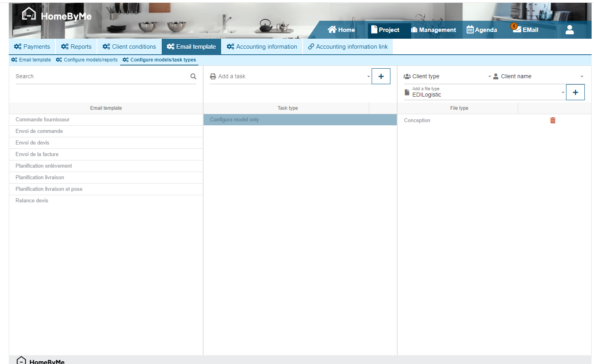Open the Accounting information tab
The image size is (594, 364).
(x=262, y=47)
